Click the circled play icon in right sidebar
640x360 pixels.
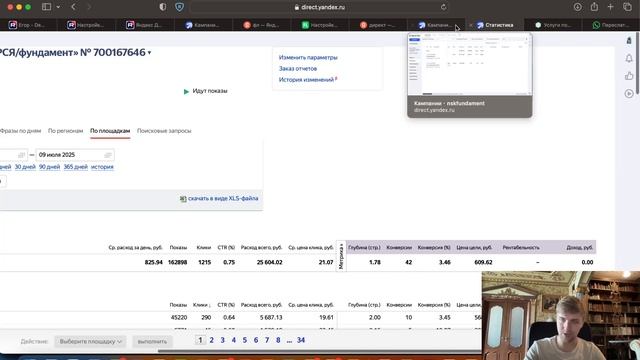tap(629, 93)
